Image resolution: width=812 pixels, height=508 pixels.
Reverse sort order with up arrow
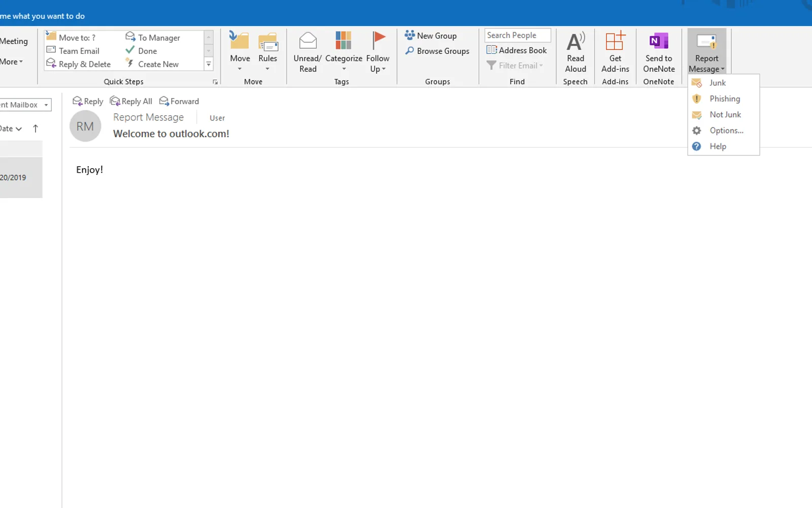click(36, 129)
